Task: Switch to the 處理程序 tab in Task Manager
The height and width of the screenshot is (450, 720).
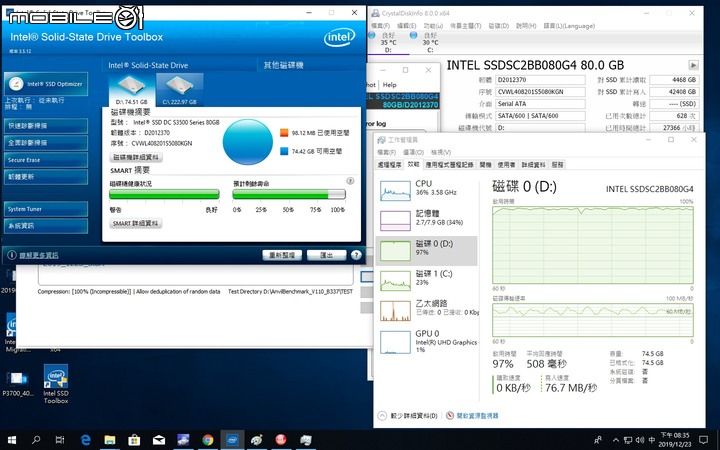Action: [x=389, y=164]
